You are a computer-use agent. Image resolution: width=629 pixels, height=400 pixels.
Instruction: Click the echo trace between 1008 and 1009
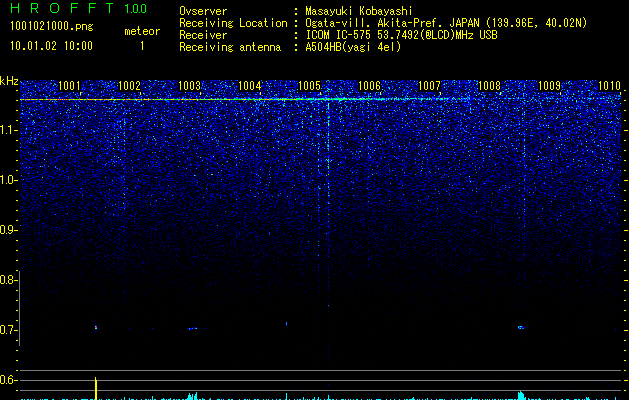521,327
